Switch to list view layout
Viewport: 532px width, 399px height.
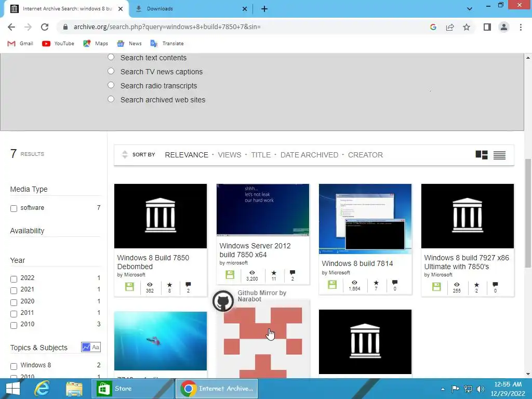pyautogui.click(x=499, y=155)
